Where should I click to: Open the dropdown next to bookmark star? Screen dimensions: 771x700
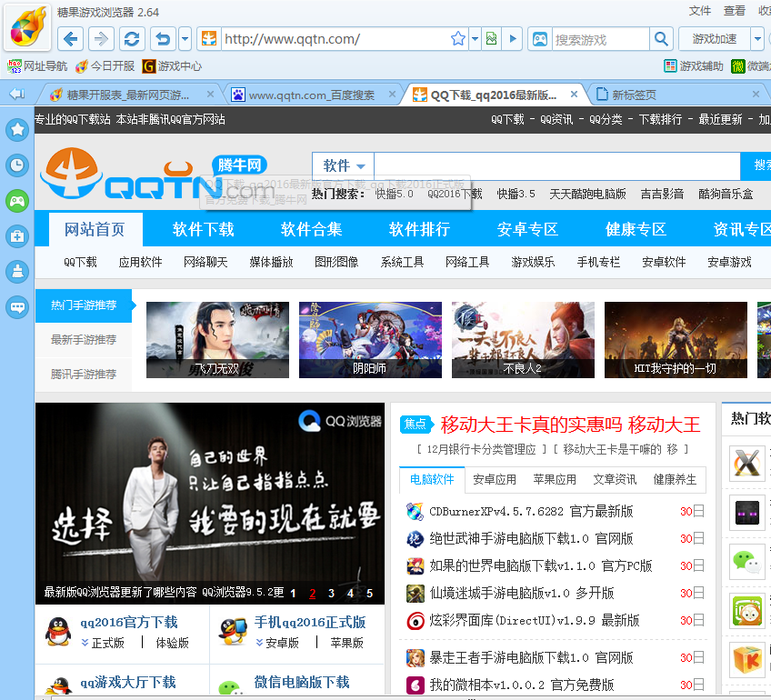coord(475,38)
